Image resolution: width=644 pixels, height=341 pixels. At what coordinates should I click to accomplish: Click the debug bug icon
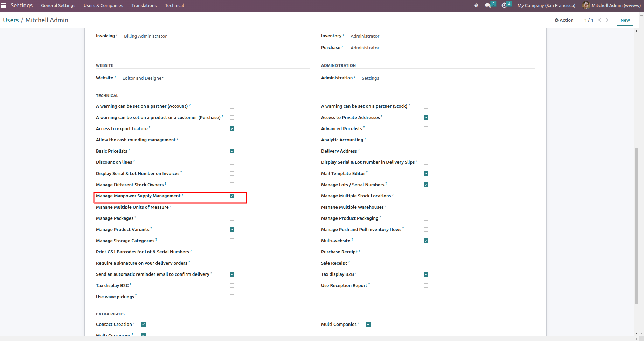click(476, 5)
